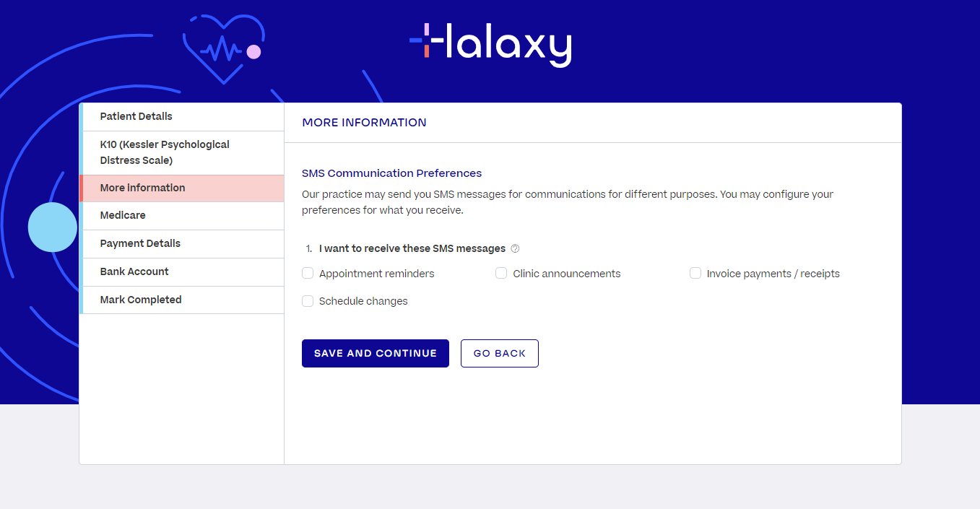Select the More Information sidebar item
This screenshot has height=509, width=980.
(x=182, y=188)
